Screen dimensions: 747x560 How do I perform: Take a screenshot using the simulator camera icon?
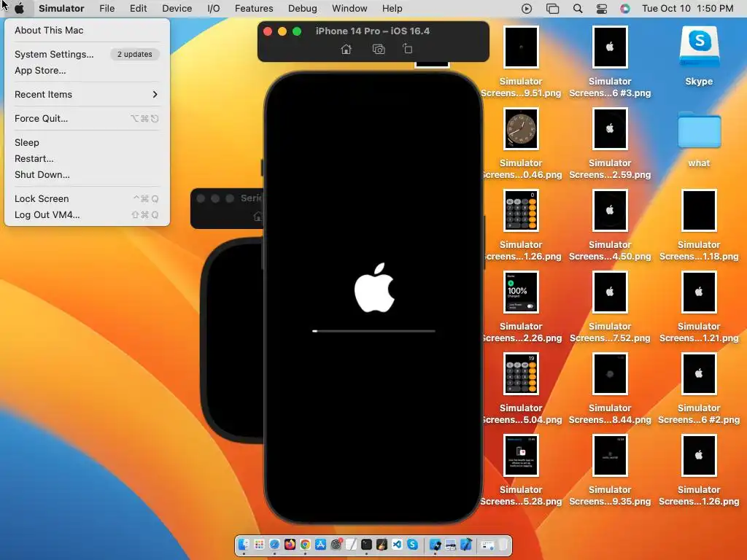pos(379,49)
